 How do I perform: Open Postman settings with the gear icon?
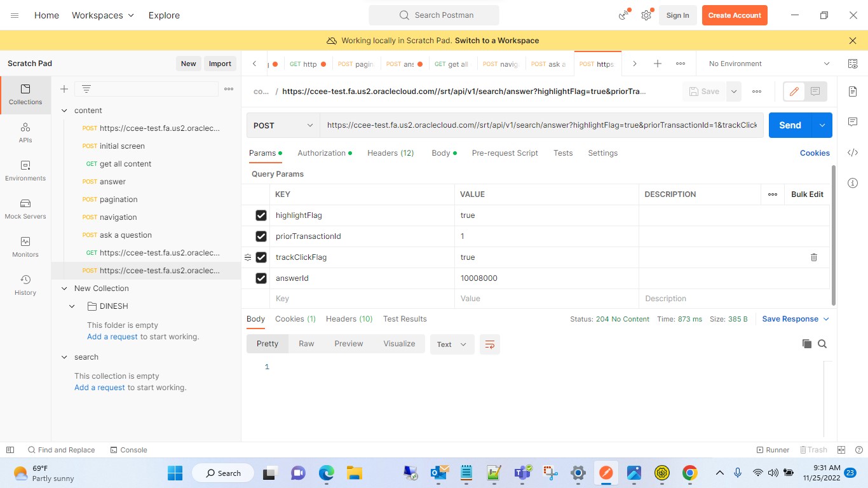tap(646, 15)
